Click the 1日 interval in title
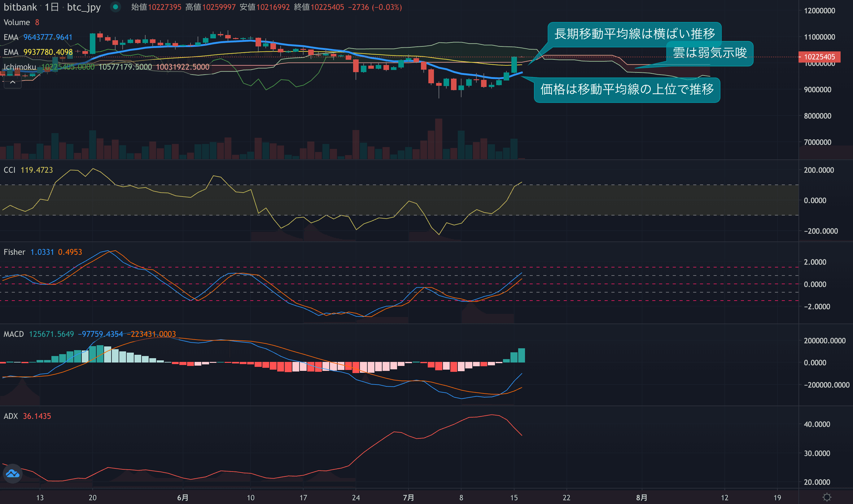Image resolution: width=853 pixels, height=504 pixels. click(x=52, y=7)
